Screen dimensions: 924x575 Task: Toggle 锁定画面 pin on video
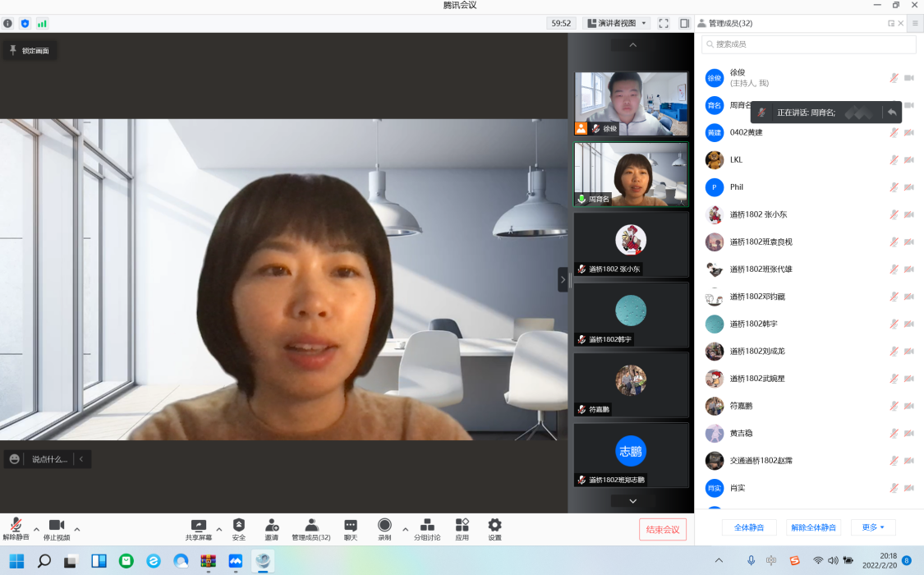(x=30, y=51)
